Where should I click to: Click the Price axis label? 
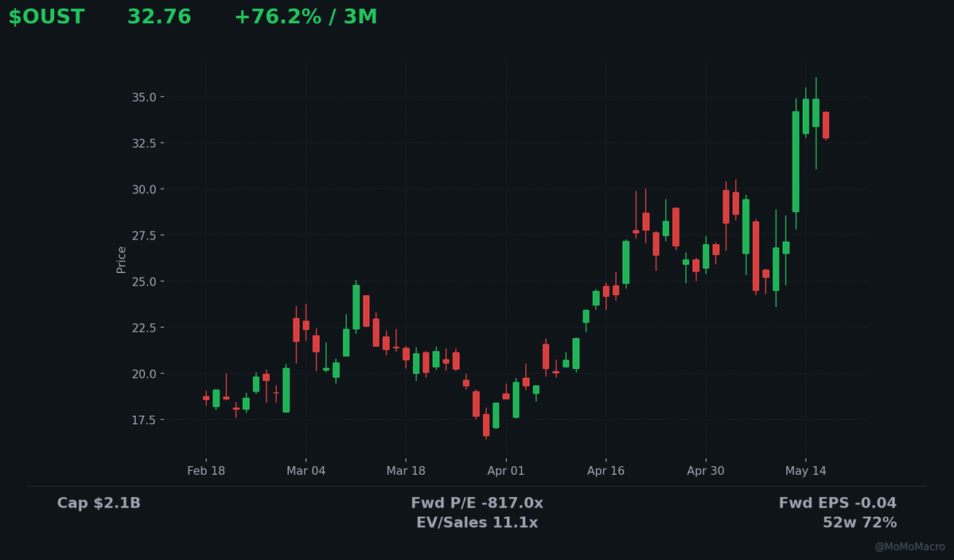tap(121, 259)
